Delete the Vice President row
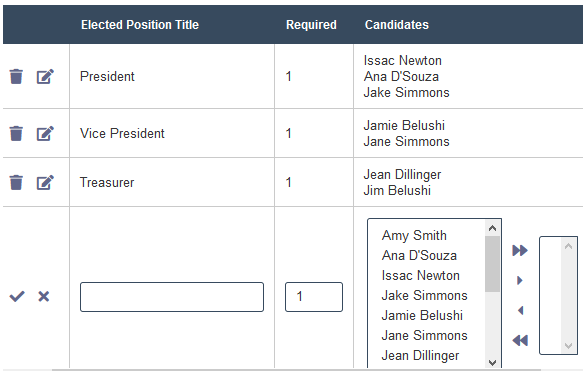This screenshot has height=371, width=583. click(x=16, y=133)
